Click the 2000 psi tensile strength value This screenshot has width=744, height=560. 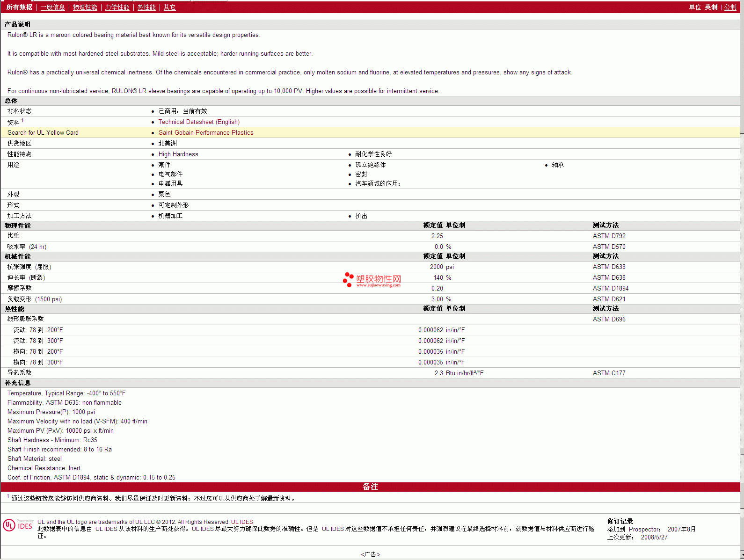442,267
